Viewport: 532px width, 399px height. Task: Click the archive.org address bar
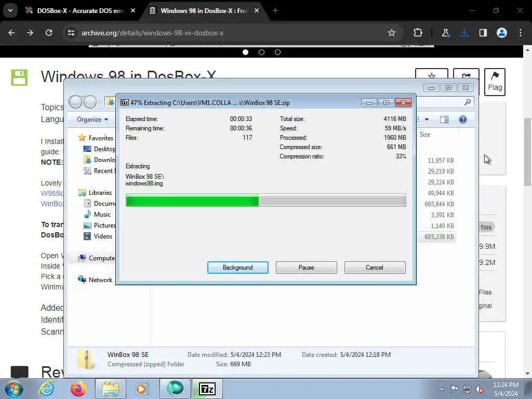point(234,33)
